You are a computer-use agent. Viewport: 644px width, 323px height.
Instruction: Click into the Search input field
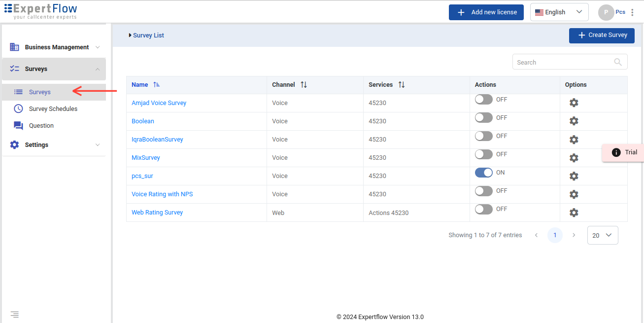point(562,62)
